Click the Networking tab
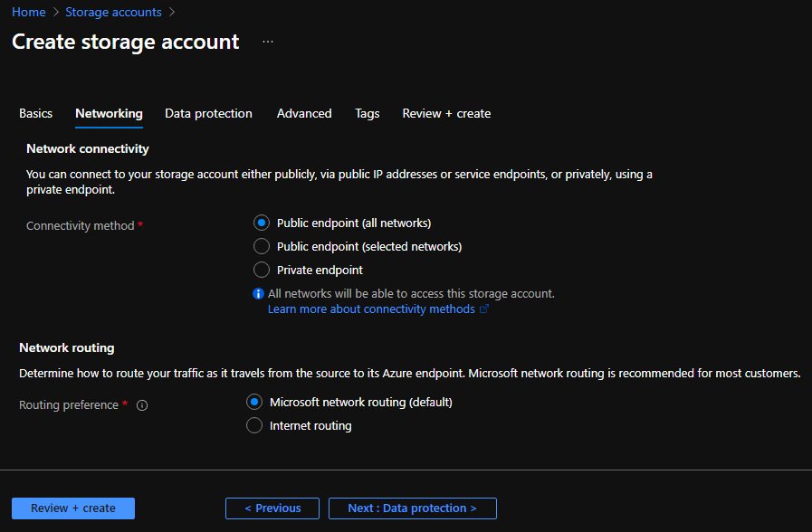 109,113
